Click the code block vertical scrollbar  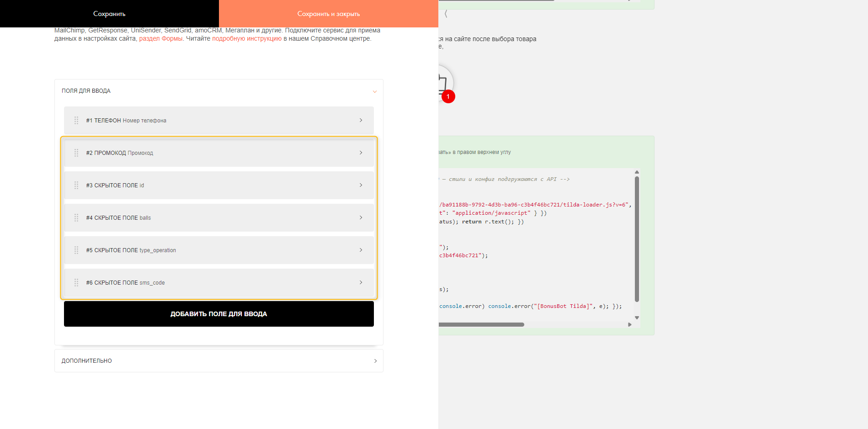[x=637, y=238]
